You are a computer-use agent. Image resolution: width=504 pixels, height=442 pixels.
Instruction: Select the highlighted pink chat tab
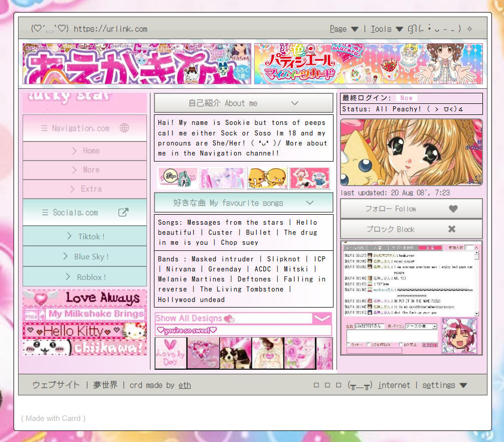pyautogui.click(x=430, y=247)
